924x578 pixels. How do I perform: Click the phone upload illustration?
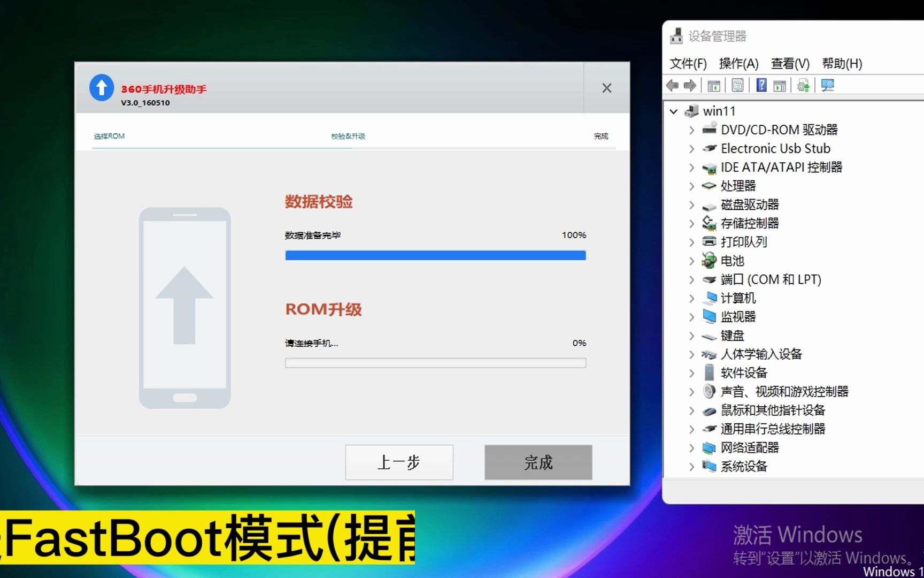[184, 308]
